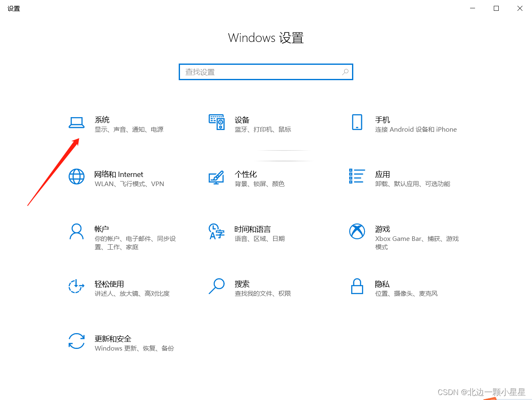This screenshot has height=400, width=532.
Task: Click the text Xbox Game Bar、捕获、游戏模式
Action: [x=417, y=243]
